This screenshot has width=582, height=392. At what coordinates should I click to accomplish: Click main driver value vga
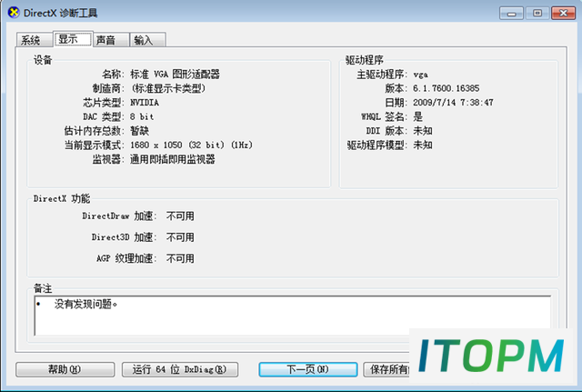click(x=420, y=75)
